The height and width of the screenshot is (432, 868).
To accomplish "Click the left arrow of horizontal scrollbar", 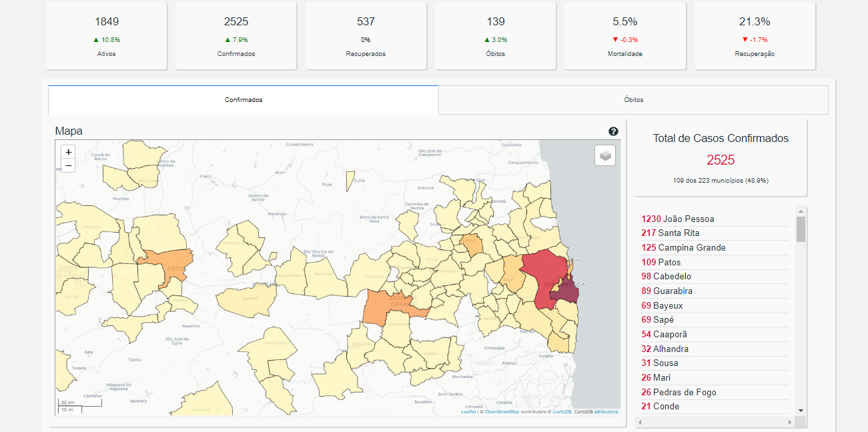I will [x=640, y=422].
